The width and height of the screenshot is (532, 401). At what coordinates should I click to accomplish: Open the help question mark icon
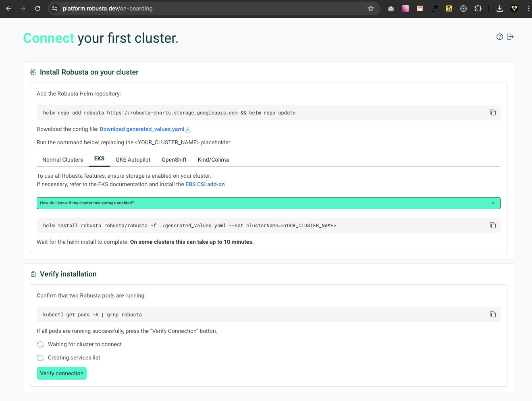(x=500, y=37)
